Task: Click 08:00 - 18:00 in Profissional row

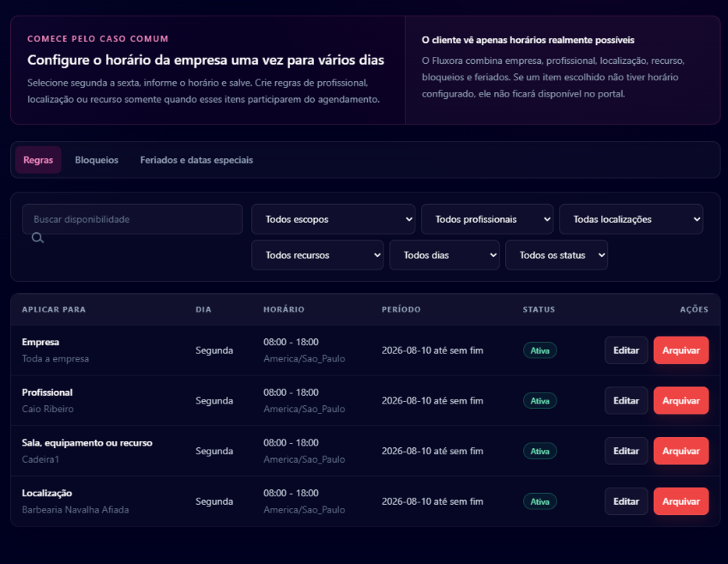Action: pyautogui.click(x=291, y=393)
